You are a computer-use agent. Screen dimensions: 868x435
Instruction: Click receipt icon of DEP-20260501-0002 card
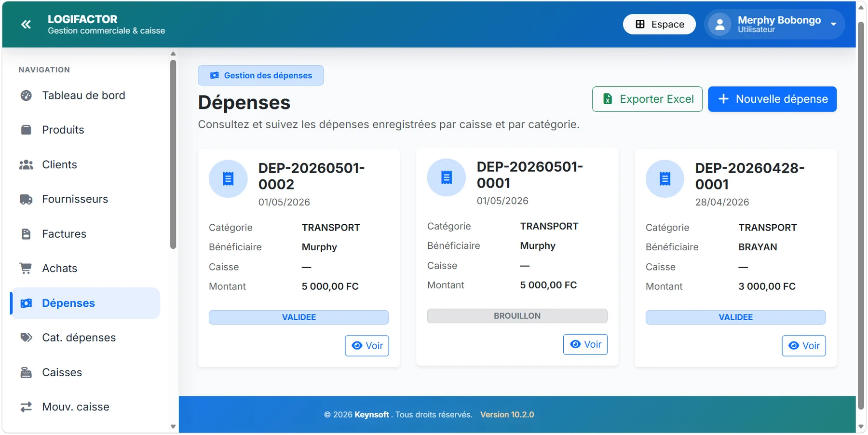[228, 179]
